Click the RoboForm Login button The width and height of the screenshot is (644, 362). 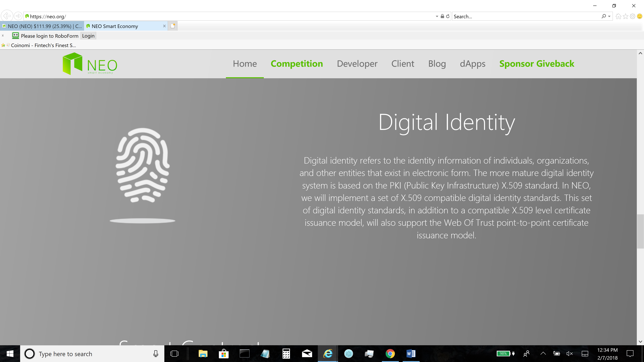pos(88,36)
